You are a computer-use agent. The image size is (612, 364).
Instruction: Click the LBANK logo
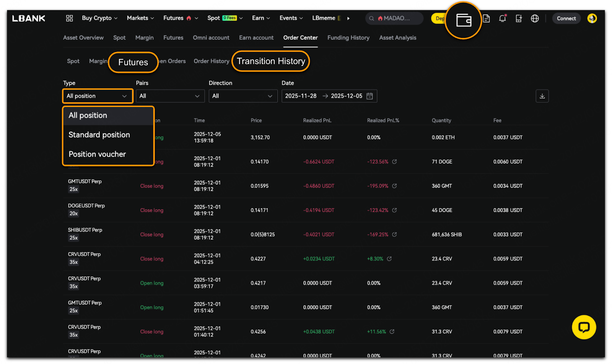coord(29,18)
